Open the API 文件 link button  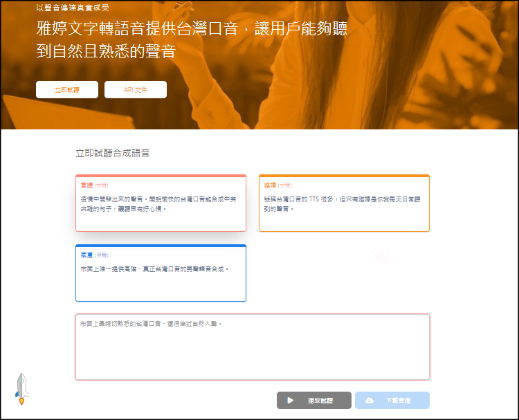136,90
